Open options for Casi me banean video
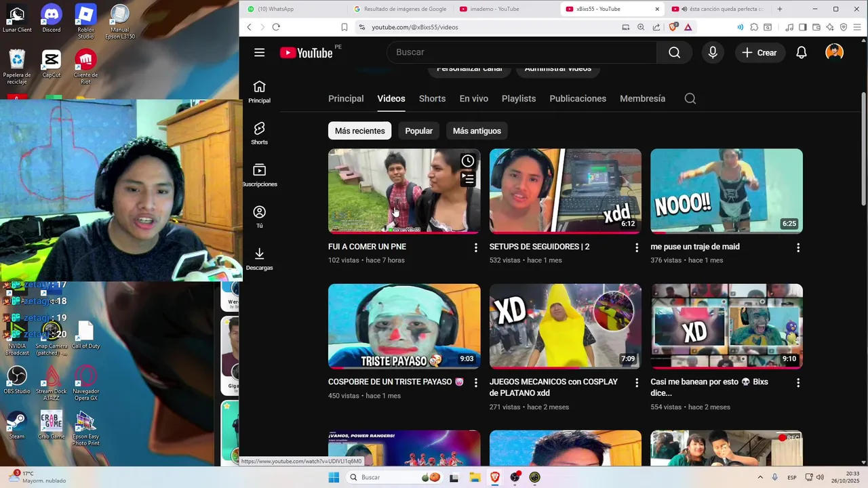This screenshot has height=488, width=868. coord(797,383)
